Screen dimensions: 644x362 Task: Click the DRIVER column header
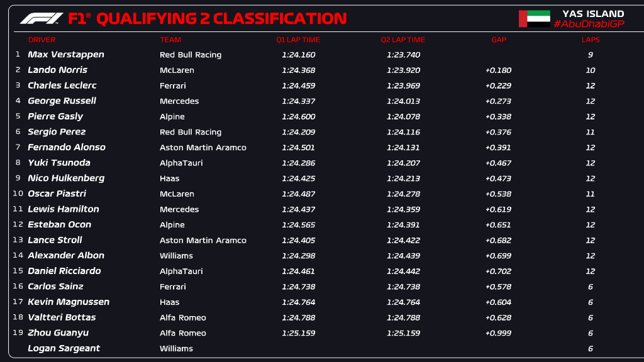(x=42, y=40)
